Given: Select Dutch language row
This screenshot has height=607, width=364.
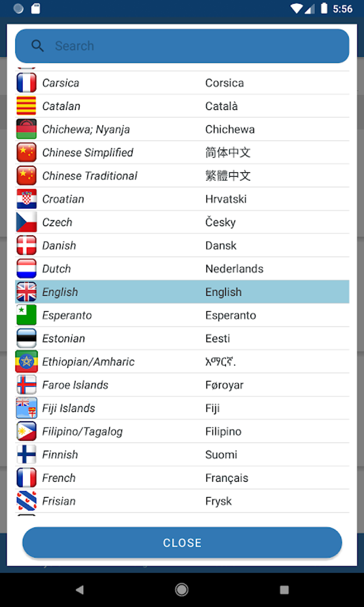Looking at the screenshot, I should point(56,269).
